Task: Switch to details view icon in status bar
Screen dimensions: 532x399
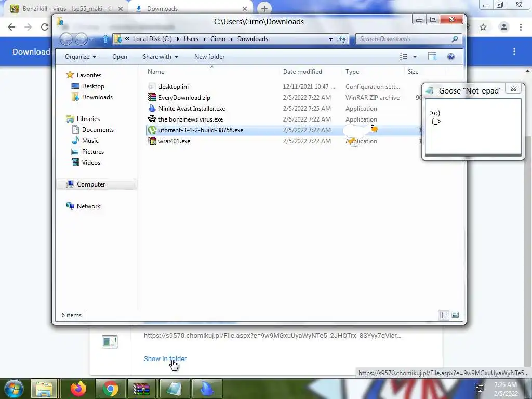Action: pos(444,315)
